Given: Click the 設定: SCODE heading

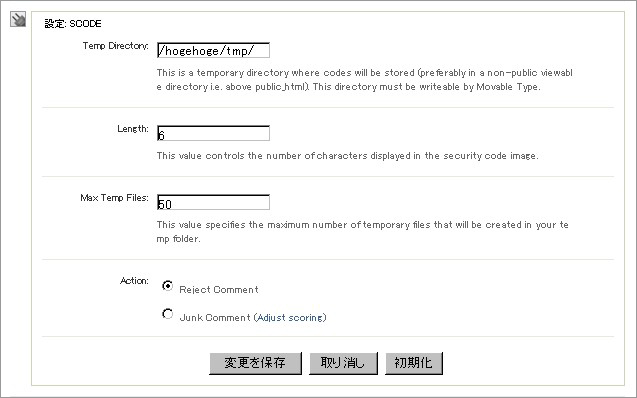Looking at the screenshot, I should [73, 24].
